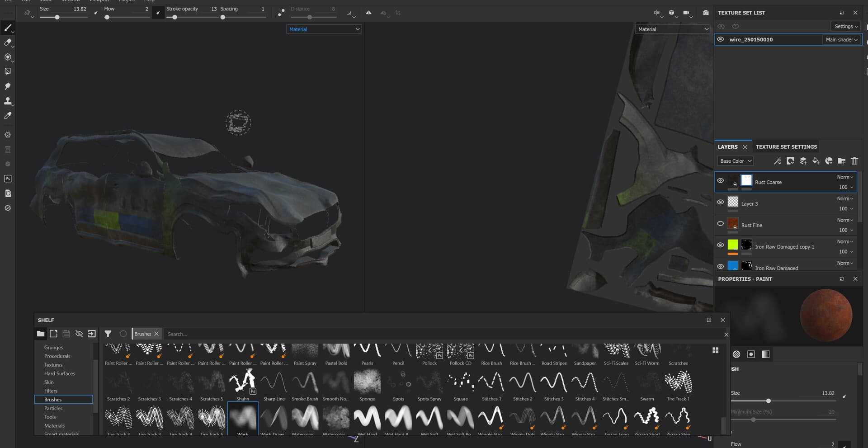Undock the Properties - Paint panel
The image size is (868, 448).
point(841,279)
